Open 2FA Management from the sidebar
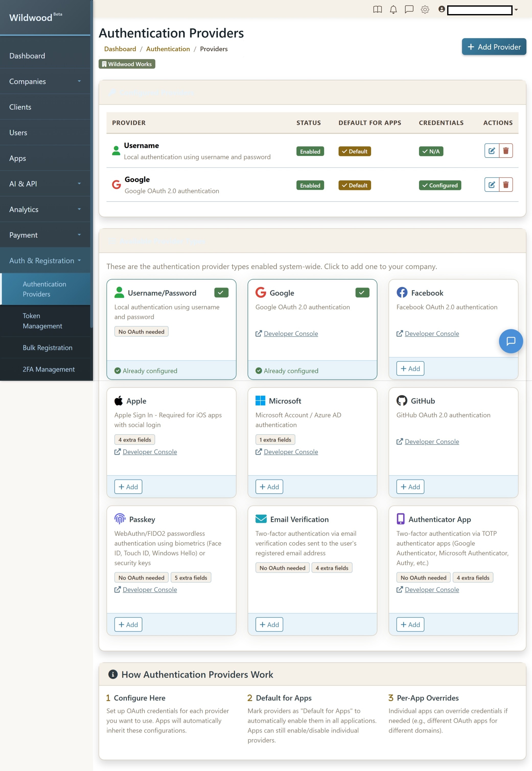Image resolution: width=532 pixels, height=771 pixels. coord(48,369)
